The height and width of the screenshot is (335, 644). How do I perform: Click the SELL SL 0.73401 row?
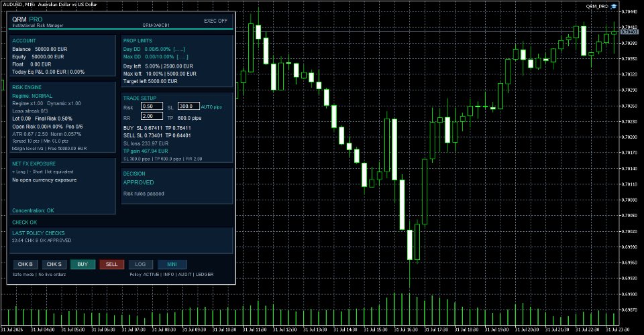(x=157, y=135)
